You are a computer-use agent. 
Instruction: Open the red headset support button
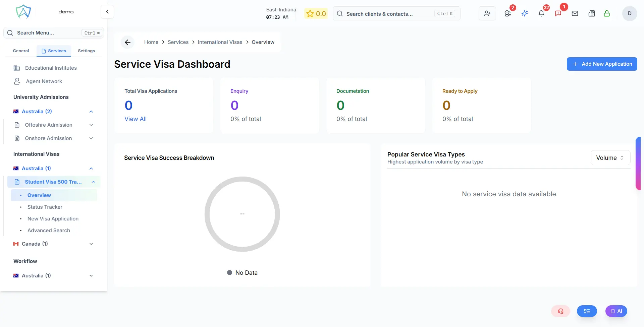click(560, 311)
